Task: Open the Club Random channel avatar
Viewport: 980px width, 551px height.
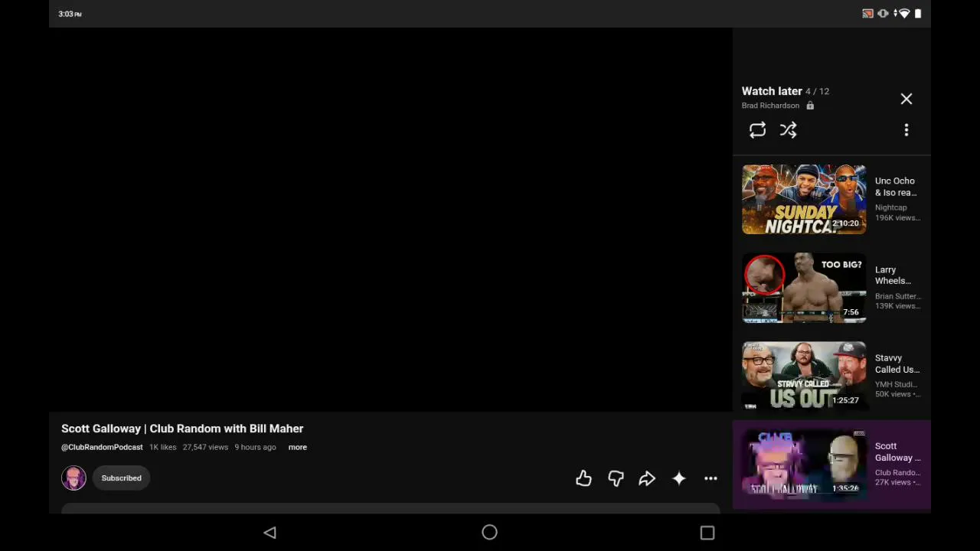Action: (x=73, y=478)
